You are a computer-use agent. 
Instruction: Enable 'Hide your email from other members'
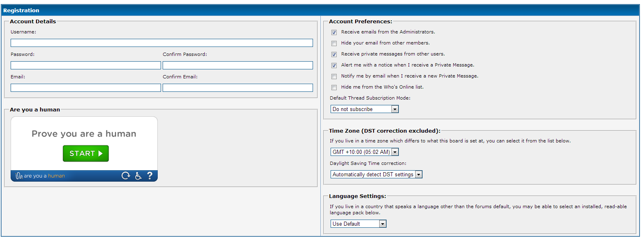[x=334, y=43]
